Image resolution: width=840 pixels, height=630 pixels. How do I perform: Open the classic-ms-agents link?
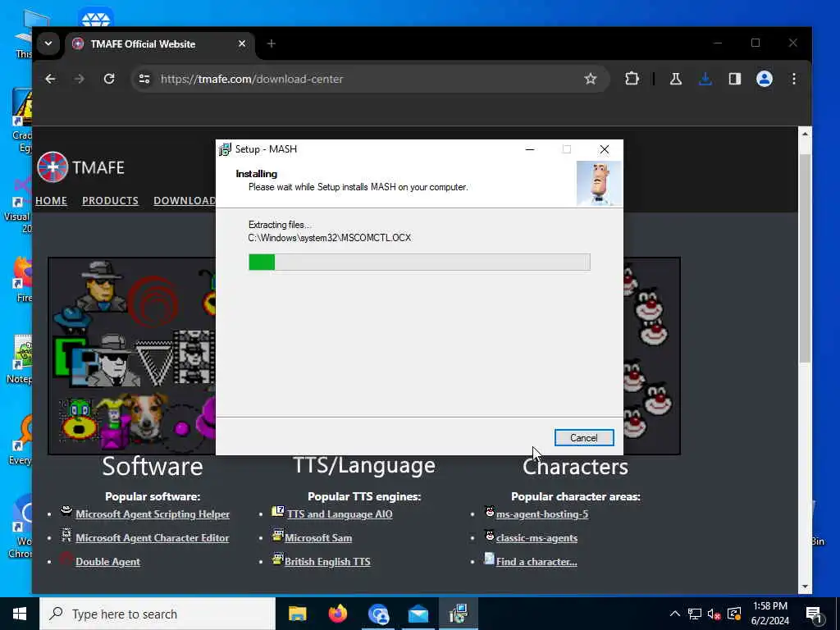click(536, 538)
